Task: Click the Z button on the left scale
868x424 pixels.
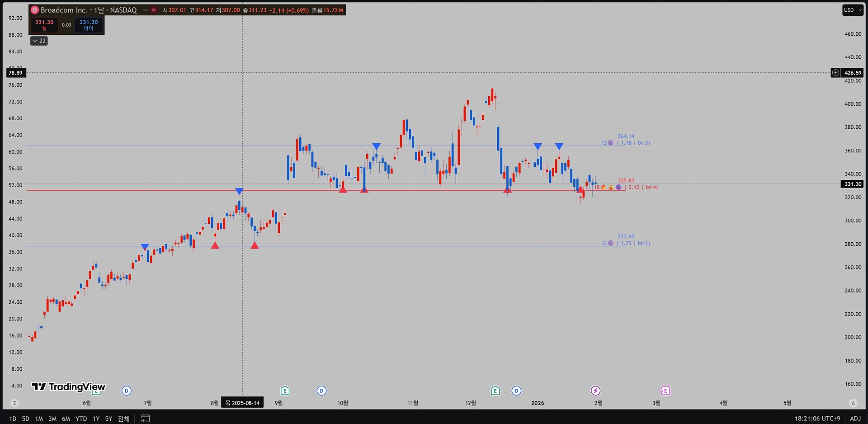Action: click(x=14, y=403)
